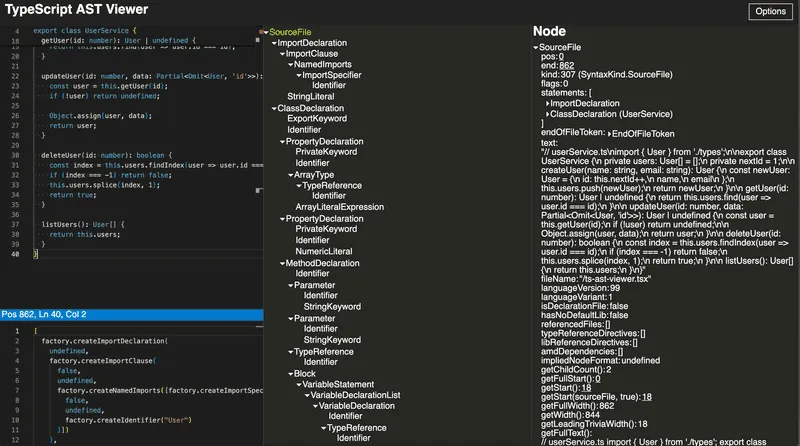
Task: Open the Options button
Action: click(x=770, y=11)
